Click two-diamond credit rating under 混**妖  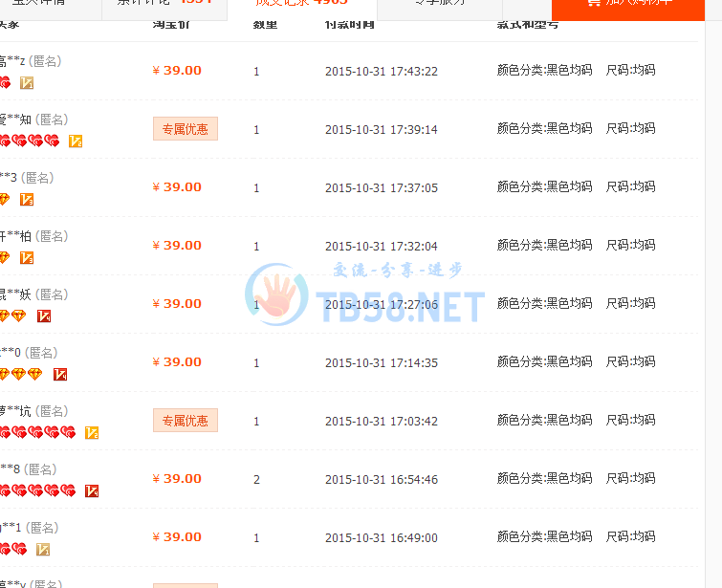click(12, 316)
